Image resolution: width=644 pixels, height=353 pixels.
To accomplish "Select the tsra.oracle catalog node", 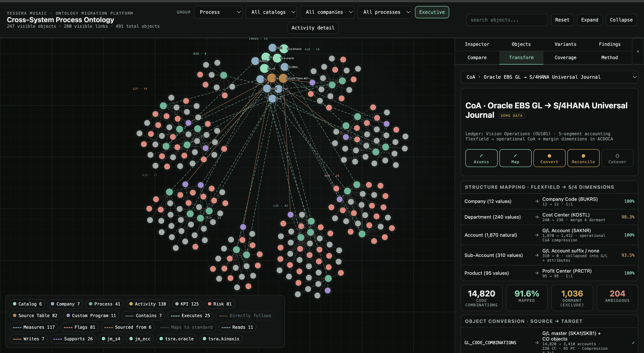I will pos(277,58).
